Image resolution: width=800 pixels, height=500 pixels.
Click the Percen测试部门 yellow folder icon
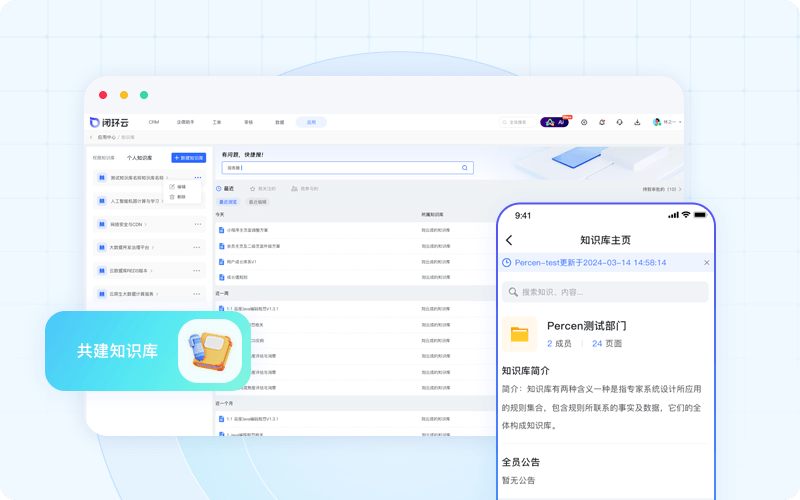[519, 334]
